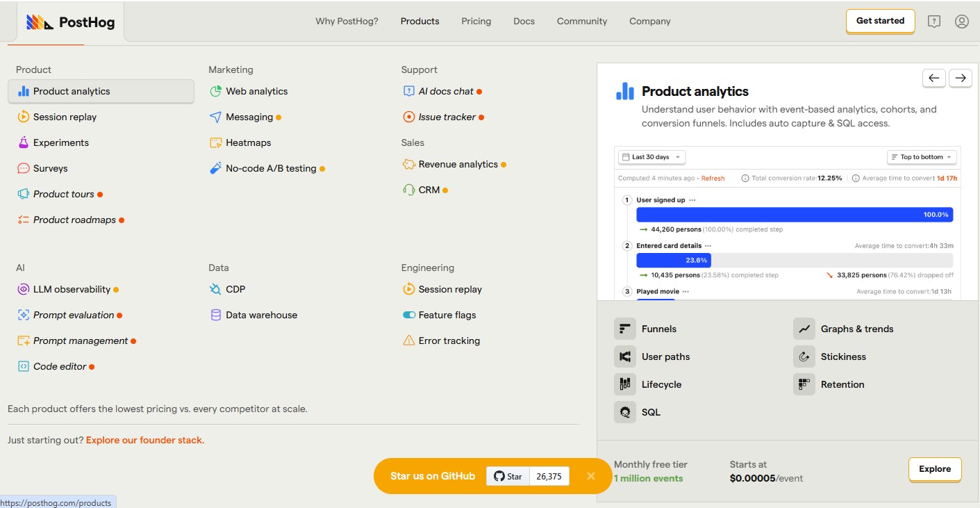Click the 26,375 star count

[x=549, y=476]
